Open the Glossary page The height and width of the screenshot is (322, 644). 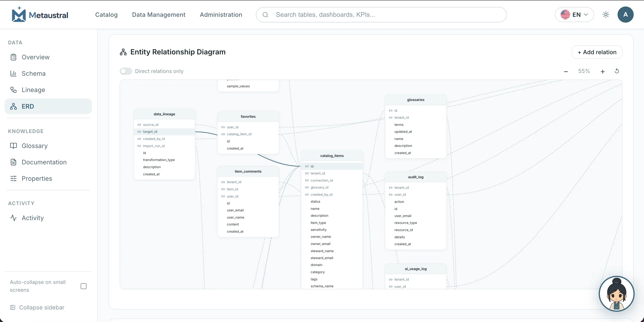tap(48, 146)
